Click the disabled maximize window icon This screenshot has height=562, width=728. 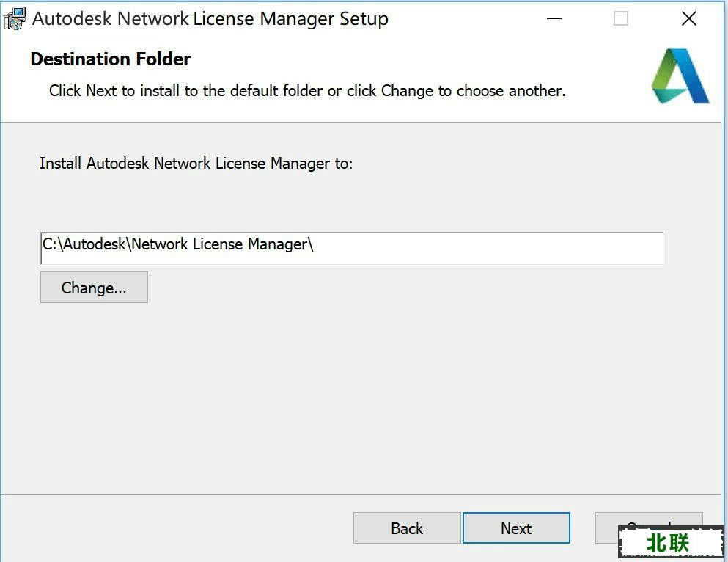621,18
